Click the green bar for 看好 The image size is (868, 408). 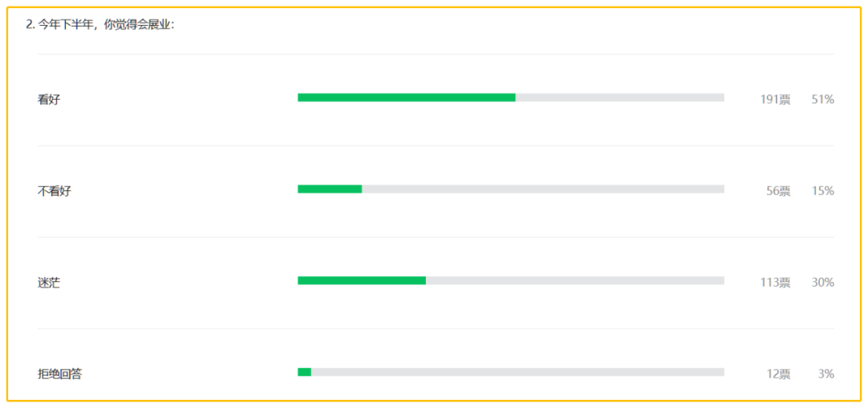[407, 97]
